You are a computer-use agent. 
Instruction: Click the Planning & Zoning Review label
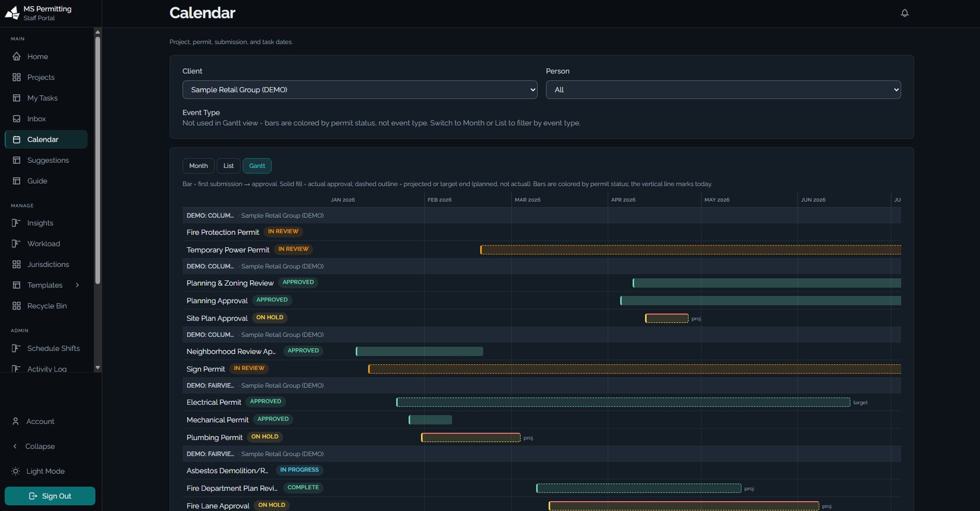click(230, 283)
